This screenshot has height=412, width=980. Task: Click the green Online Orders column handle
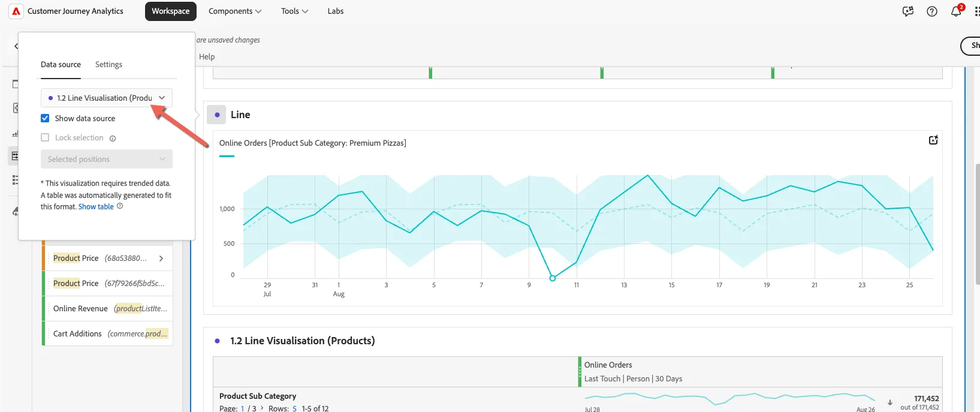pyautogui.click(x=580, y=372)
